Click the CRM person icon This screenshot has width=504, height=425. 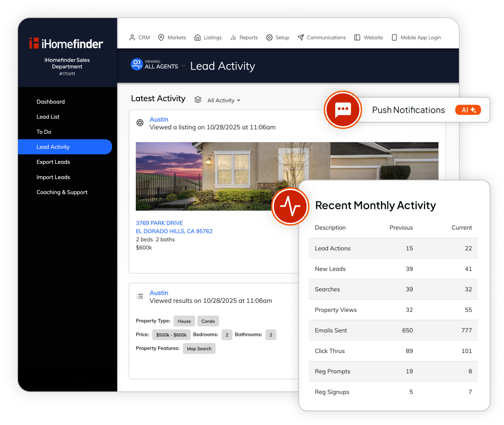click(132, 38)
